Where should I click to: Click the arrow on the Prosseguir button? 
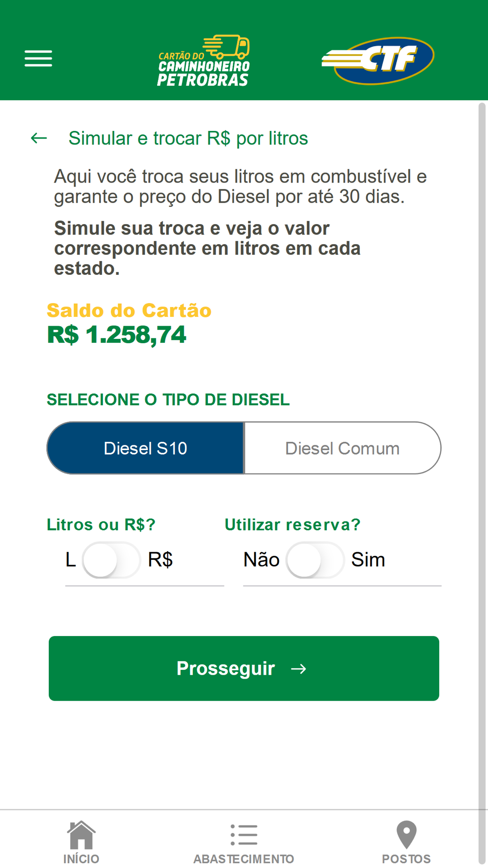(x=299, y=669)
